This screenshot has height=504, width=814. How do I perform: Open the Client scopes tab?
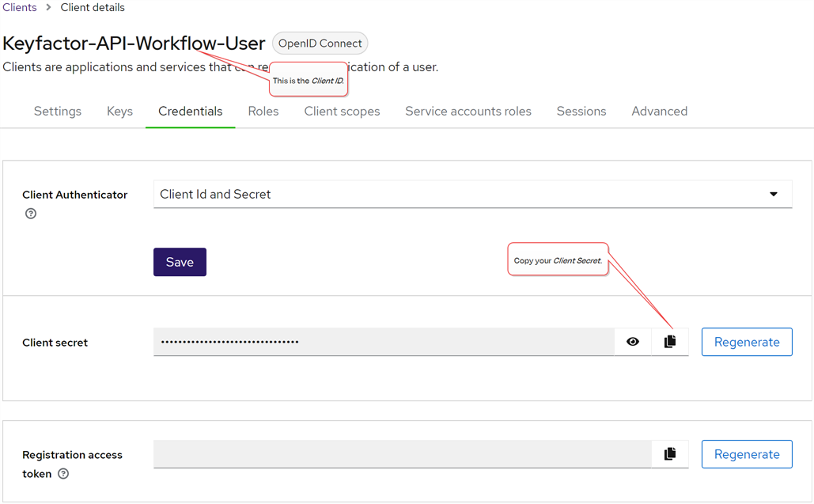click(342, 112)
